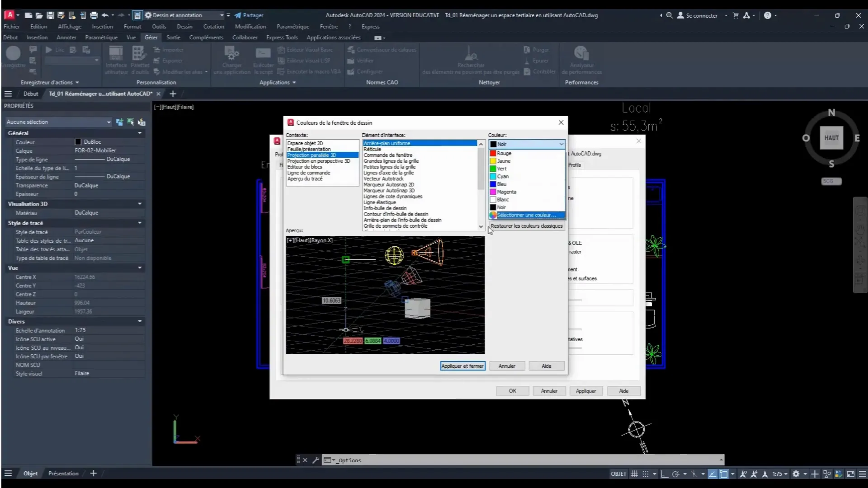This screenshot has width=868, height=488.
Task: Click the status bar workspace gear icon
Action: coord(796,474)
